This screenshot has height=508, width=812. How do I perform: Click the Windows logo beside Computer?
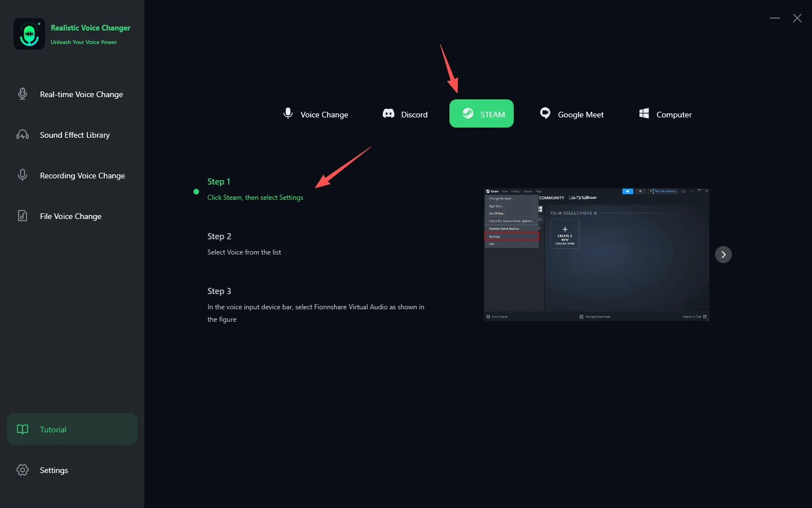[644, 114]
